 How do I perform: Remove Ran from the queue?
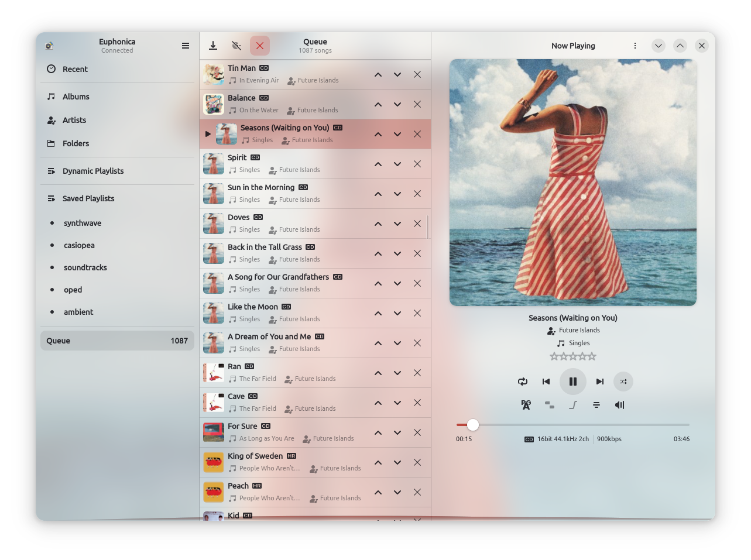pyautogui.click(x=417, y=373)
